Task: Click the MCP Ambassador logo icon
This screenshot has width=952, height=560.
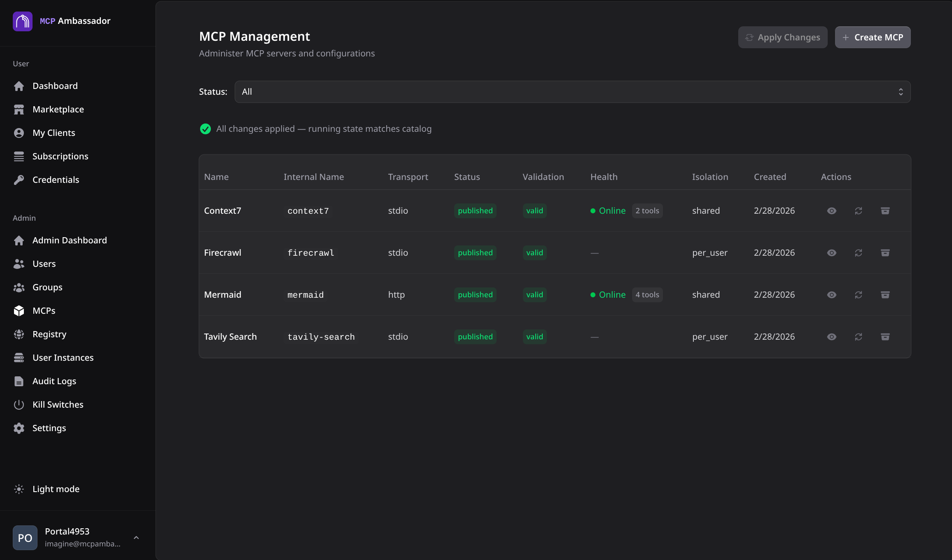Action: point(23,21)
